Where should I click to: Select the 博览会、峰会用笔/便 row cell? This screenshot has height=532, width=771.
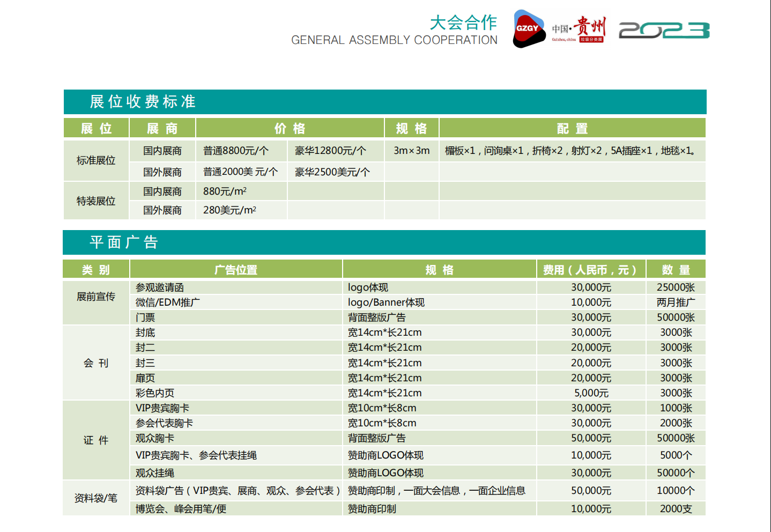[181, 508]
